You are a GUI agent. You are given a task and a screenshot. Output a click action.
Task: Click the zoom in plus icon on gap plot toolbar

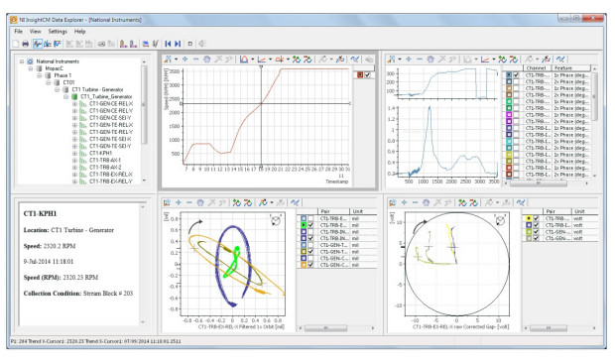pos(404,202)
